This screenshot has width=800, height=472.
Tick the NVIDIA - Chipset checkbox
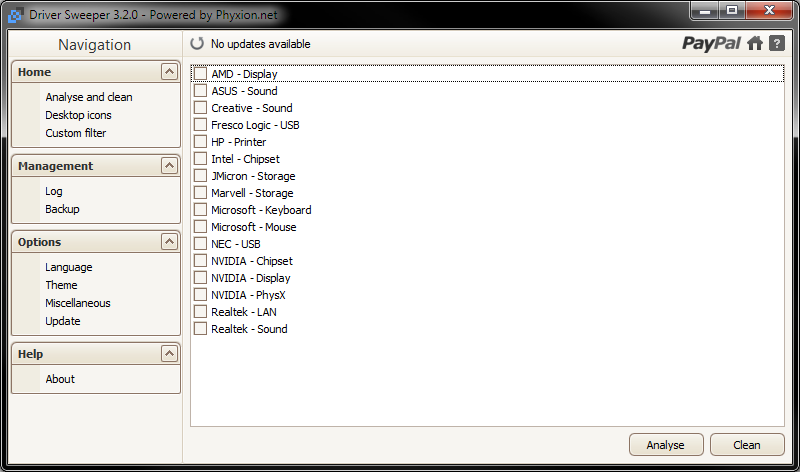click(201, 261)
